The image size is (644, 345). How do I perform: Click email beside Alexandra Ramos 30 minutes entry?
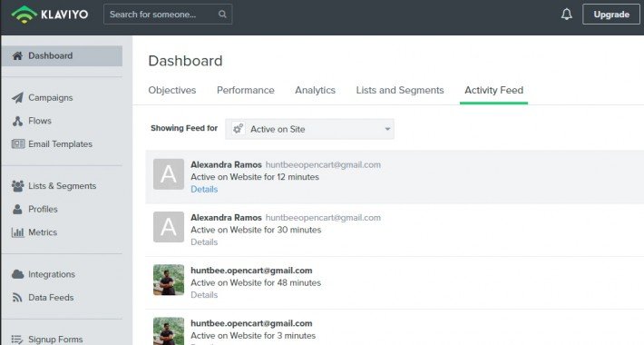(x=323, y=218)
